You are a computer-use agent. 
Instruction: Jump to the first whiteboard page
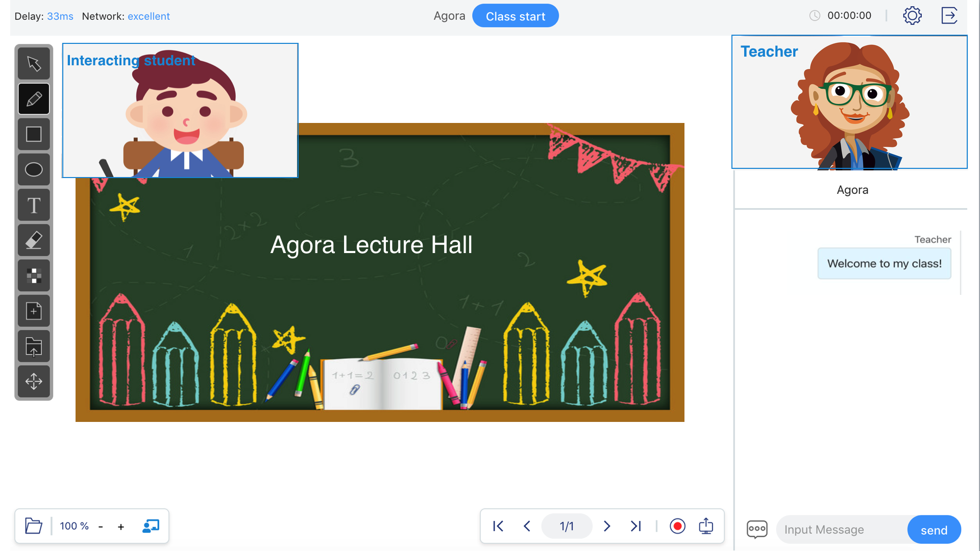(498, 526)
